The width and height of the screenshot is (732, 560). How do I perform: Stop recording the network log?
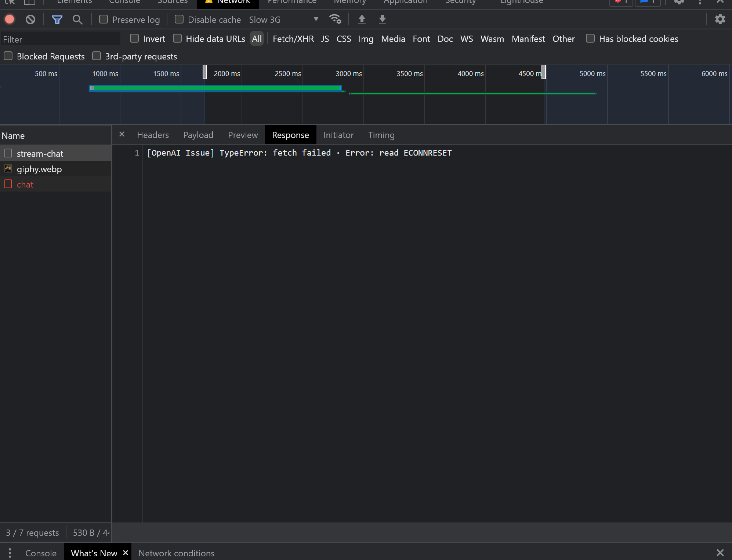9,19
